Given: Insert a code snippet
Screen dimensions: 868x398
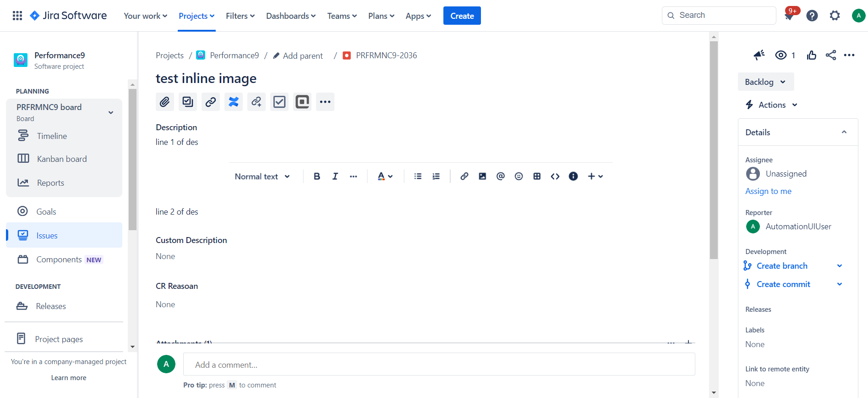Looking at the screenshot, I should [x=555, y=177].
